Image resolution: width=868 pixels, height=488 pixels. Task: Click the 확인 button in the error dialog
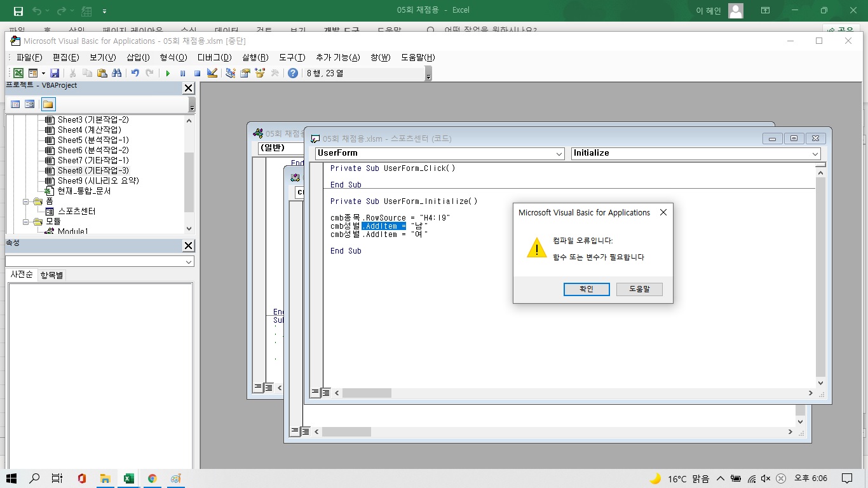point(586,289)
